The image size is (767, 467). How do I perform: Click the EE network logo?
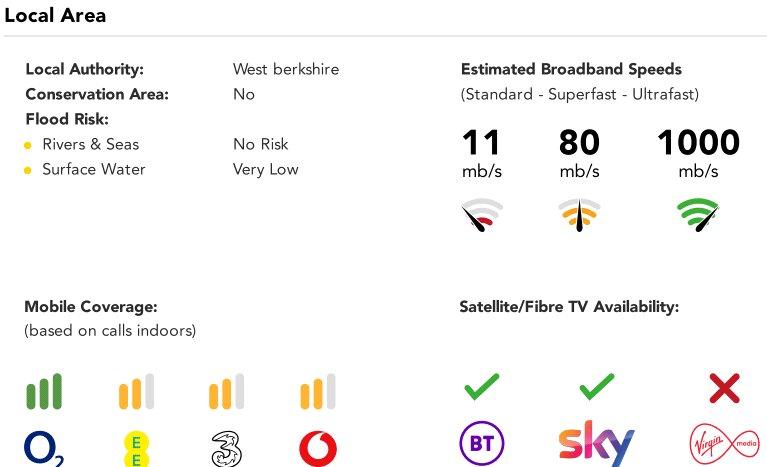click(x=136, y=449)
